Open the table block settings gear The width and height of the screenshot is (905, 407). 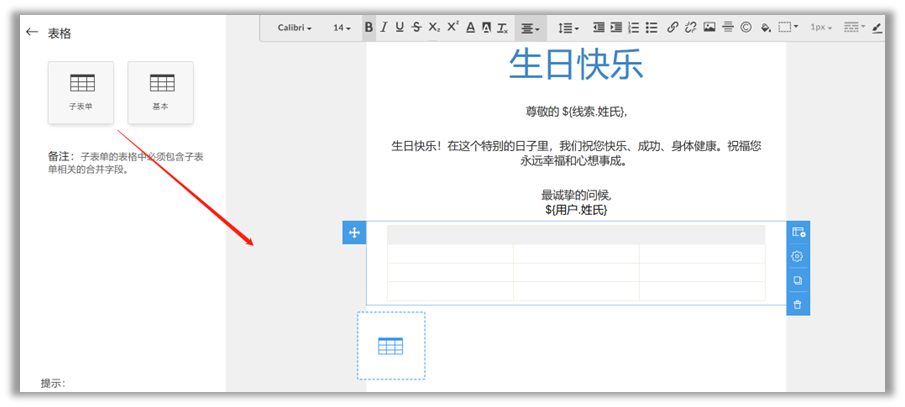point(797,256)
